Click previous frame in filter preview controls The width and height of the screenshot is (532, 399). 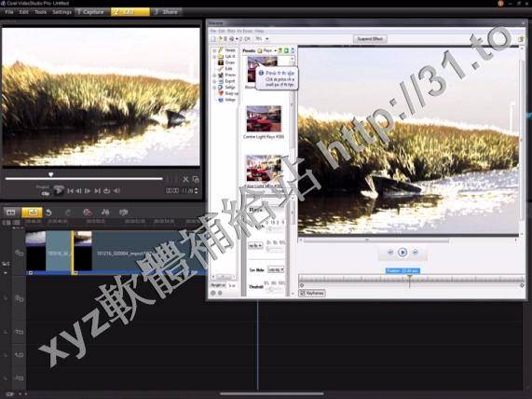tap(389, 253)
